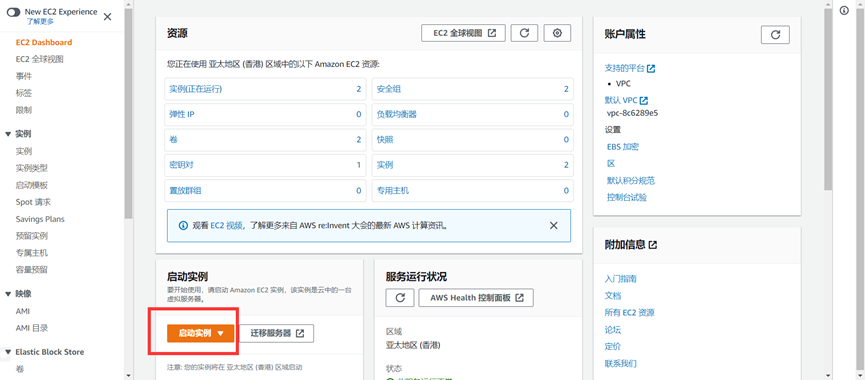Click 迁移服务器 button

277,333
